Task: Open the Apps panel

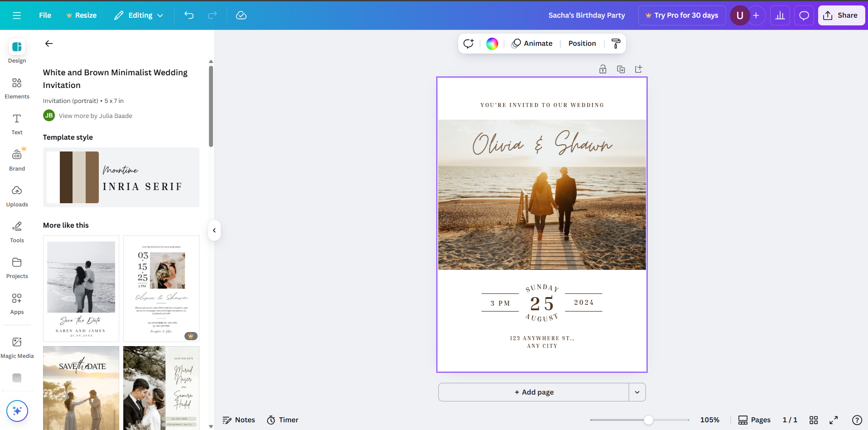Action: pyautogui.click(x=17, y=303)
